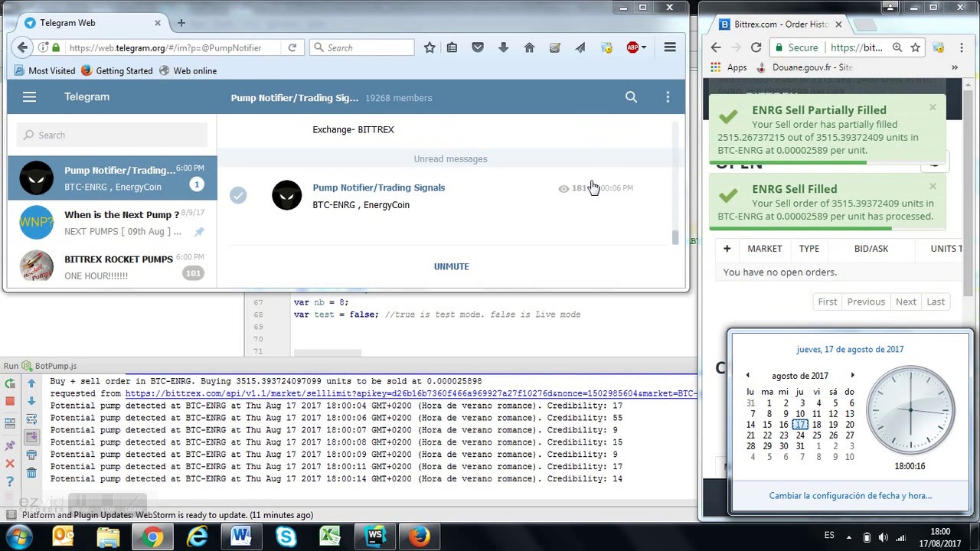Bookmark this page with Firefox star
Image resolution: width=980 pixels, height=551 pixels.
pos(430,47)
